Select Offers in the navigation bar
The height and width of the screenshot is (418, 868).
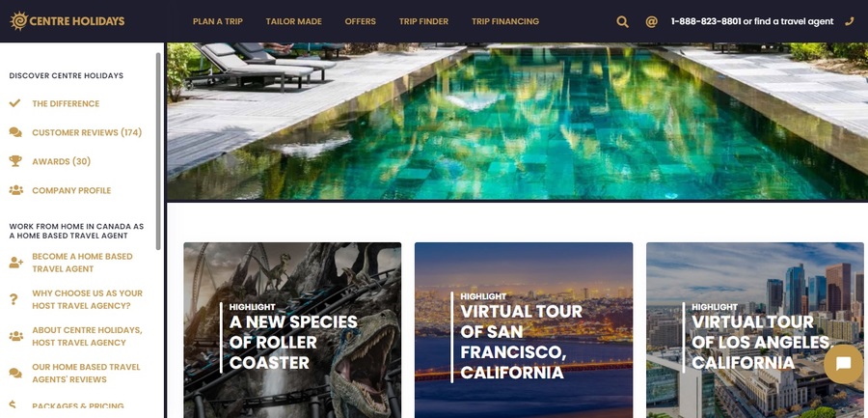[x=361, y=21]
